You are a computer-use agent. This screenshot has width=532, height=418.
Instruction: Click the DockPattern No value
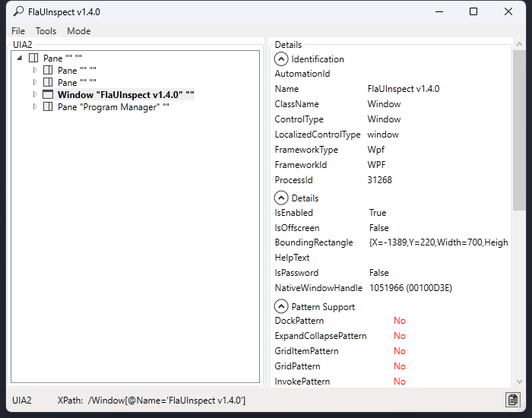pyautogui.click(x=400, y=321)
